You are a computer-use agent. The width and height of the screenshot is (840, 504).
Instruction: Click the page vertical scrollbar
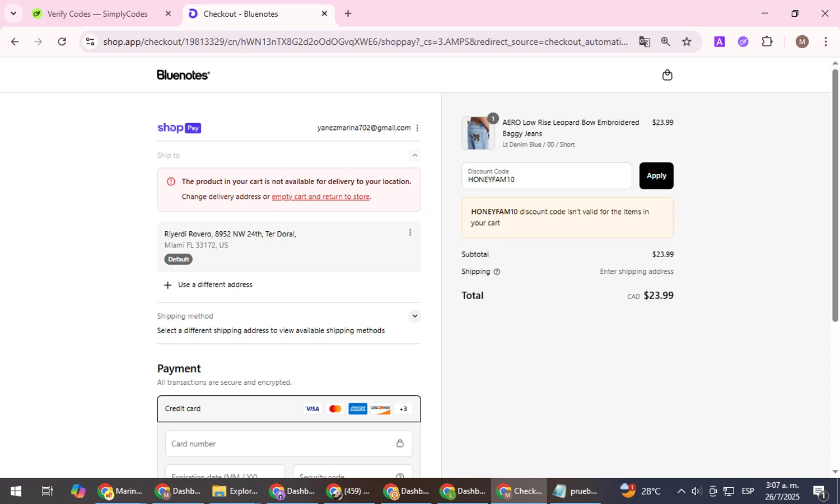[835, 196]
